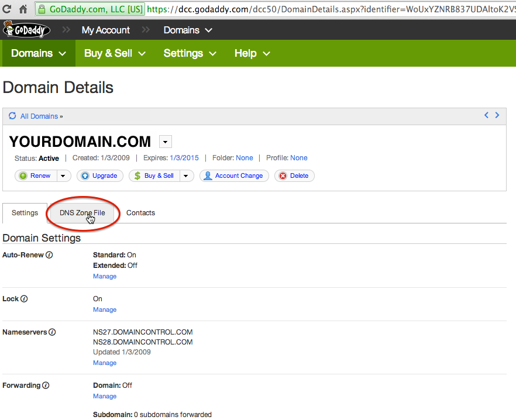516x420 pixels.
Task: Expand the Renew button dropdown arrow
Action: coord(63,175)
